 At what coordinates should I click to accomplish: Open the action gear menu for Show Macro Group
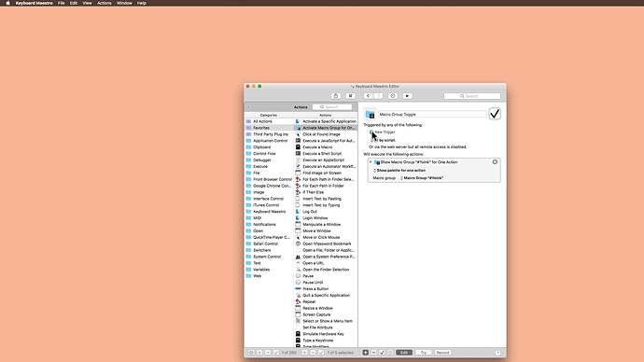coord(495,162)
